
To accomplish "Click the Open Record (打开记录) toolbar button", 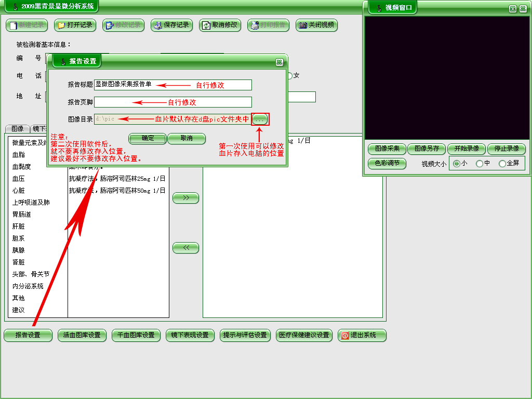I will click(75, 25).
